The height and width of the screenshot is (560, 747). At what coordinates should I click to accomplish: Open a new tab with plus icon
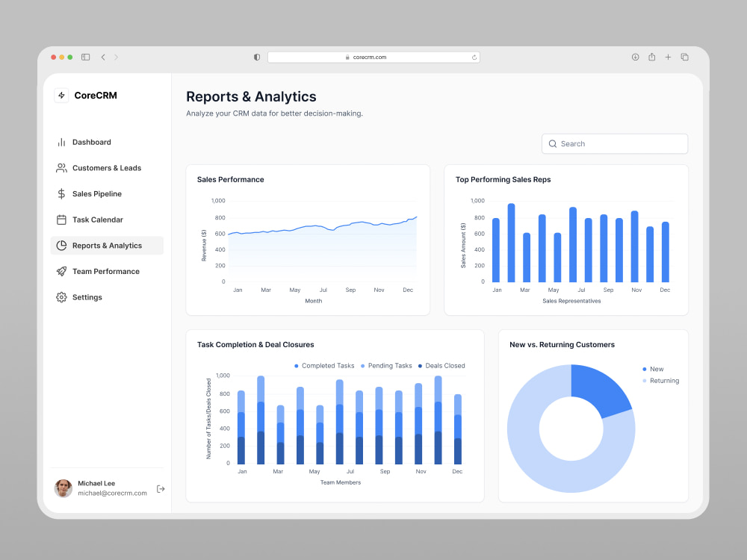[668, 57]
